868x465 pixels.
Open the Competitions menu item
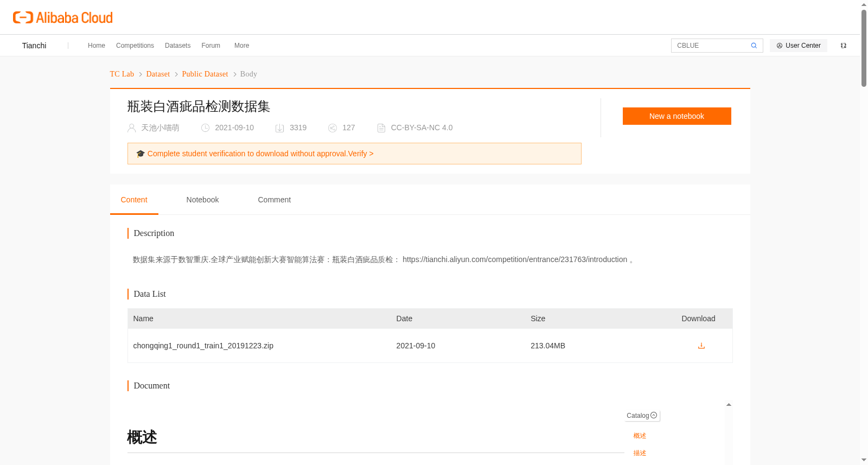pos(135,46)
